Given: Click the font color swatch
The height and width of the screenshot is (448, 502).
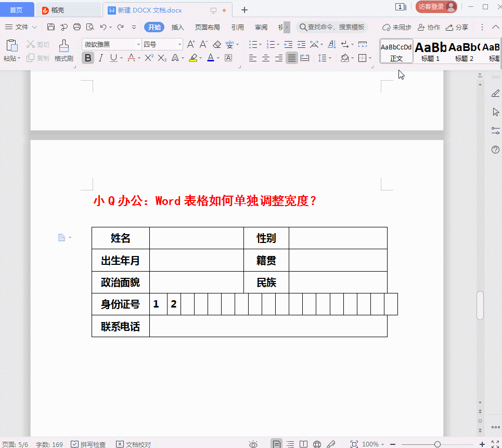Looking at the screenshot, I should pyautogui.click(x=210, y=58).
